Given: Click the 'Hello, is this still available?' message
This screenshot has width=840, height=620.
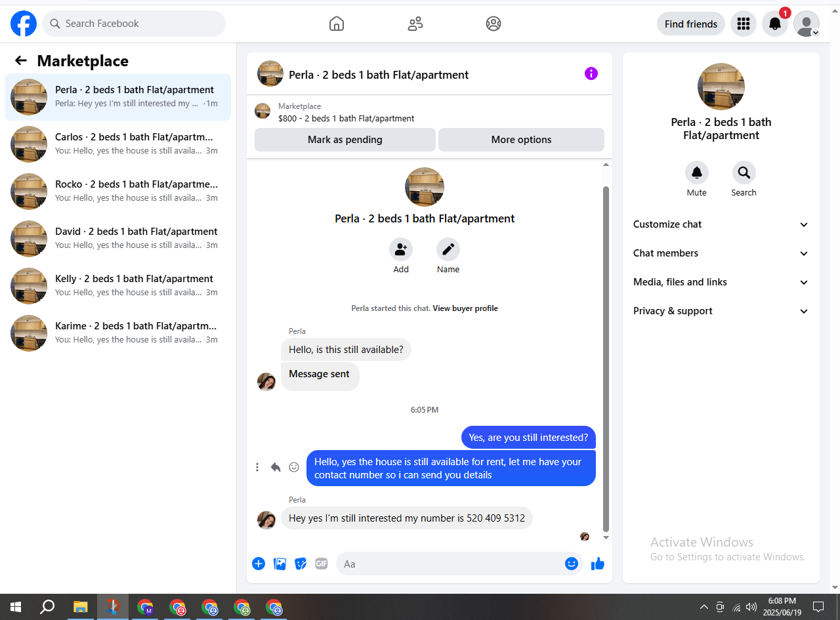Looking at the screenshot, I should click(346, 350).
